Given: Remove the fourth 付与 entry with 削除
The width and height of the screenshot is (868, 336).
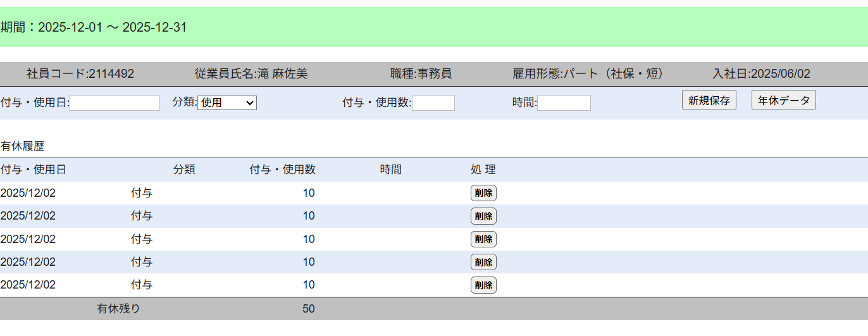Looking at the screenshot, I should pyautogui.click(x=483, y=262).
